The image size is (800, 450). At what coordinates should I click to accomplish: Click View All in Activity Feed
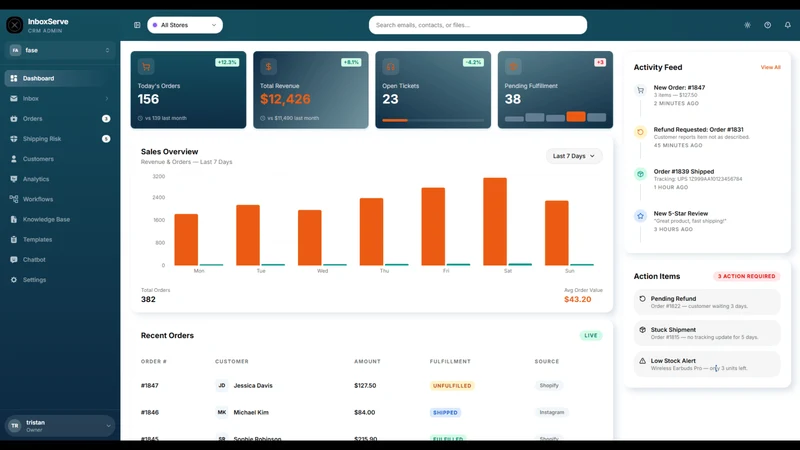[x=770, y=67]
